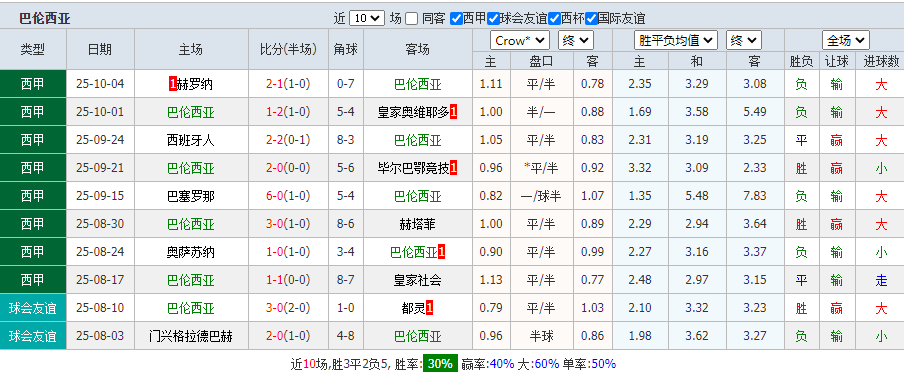Click the 0-7 corner count for the 赫罗纳 match
The height and width of the screenshot is (376, 904).
(345, 84)
